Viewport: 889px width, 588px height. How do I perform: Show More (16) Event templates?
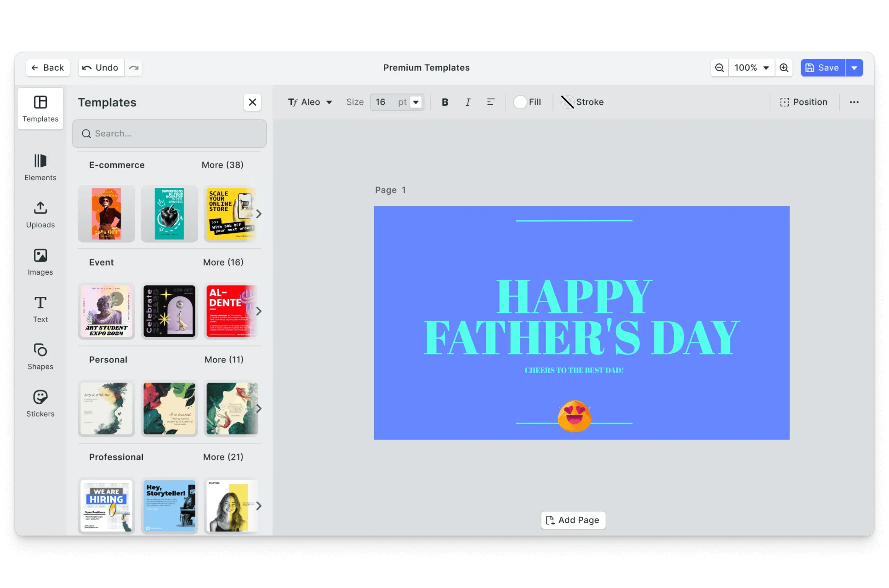tap(223, 262)
